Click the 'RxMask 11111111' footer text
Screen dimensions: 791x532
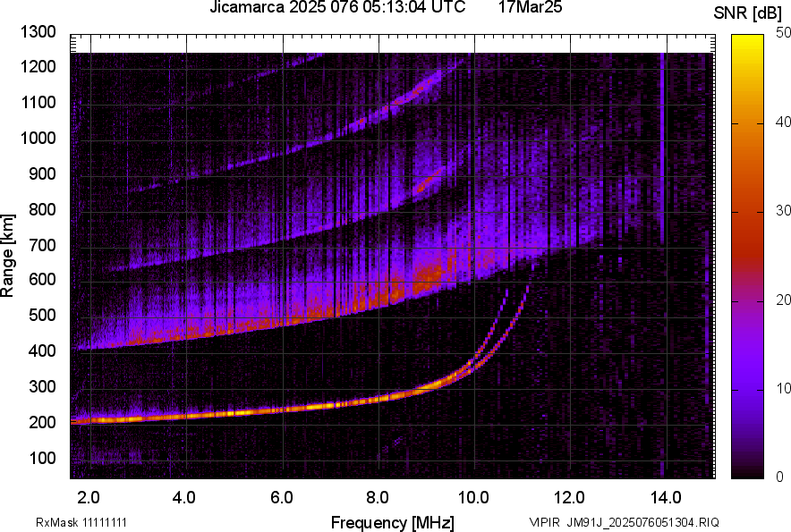tap(81, 522)
